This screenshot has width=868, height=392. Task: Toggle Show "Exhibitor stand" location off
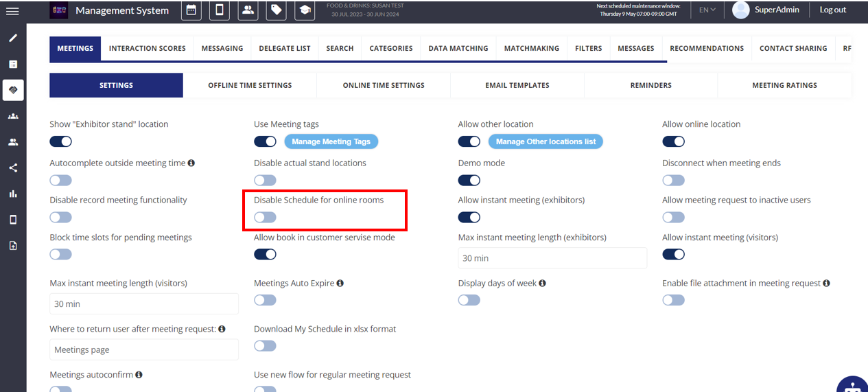pos(60,141)
